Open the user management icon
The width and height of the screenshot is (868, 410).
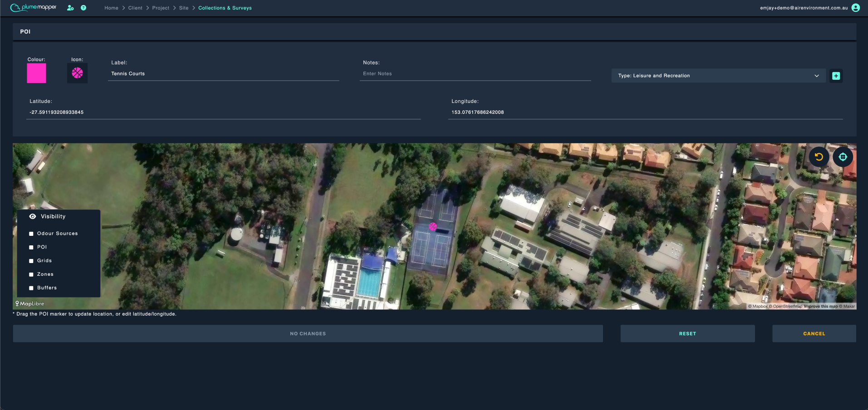pos(70,8)
